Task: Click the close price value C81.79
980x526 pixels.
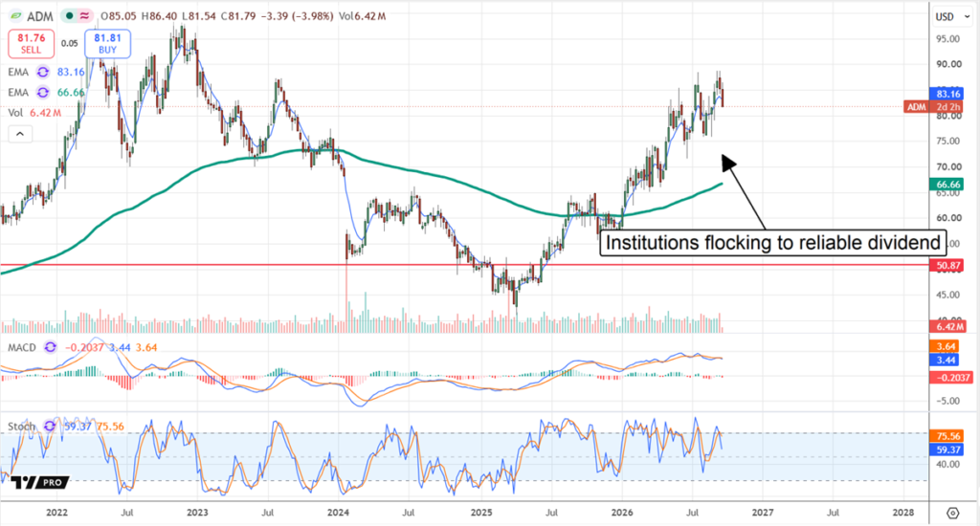Action: pos(238,16)
